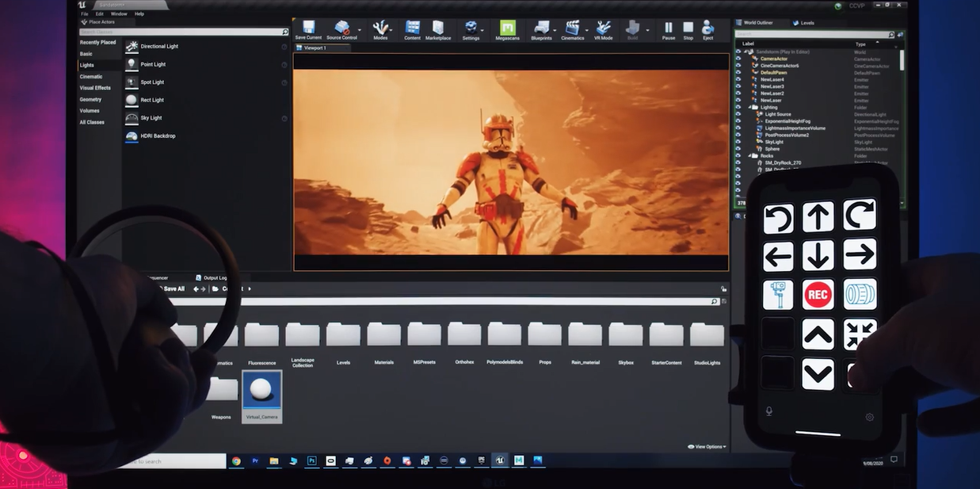Toggle visibility of ExponentialHeightFog
The width and height of the screenshot is (980, 489).
(x=738, y=121)
